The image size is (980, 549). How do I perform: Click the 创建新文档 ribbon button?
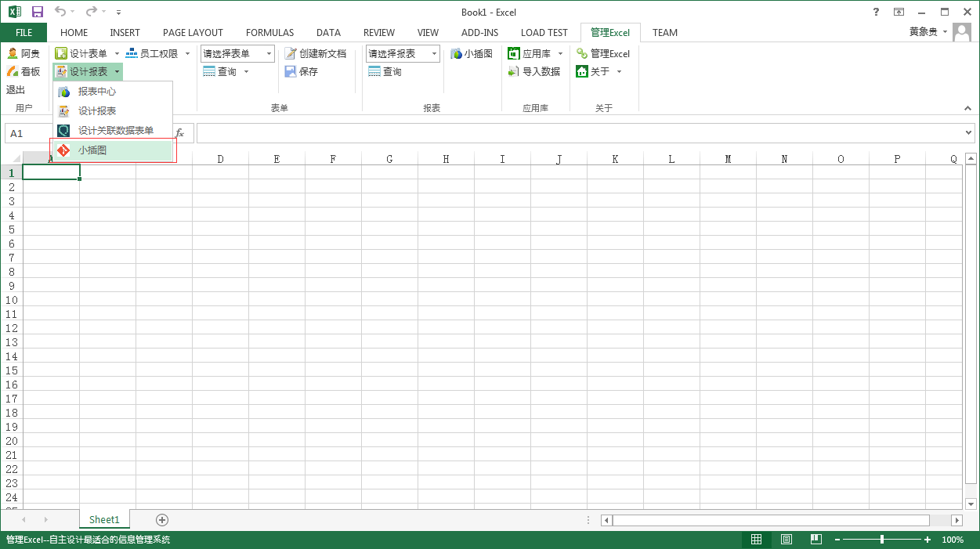(x=315, y=53)
